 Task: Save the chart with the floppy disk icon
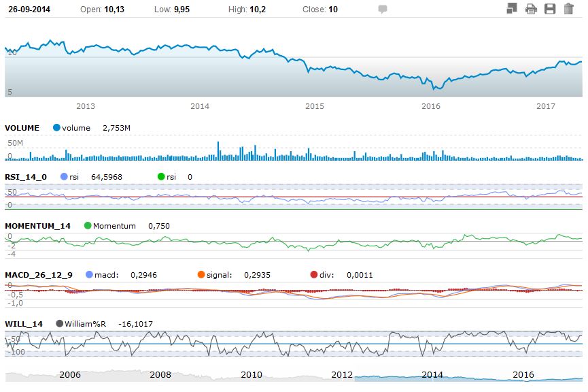tap(550, 9)
